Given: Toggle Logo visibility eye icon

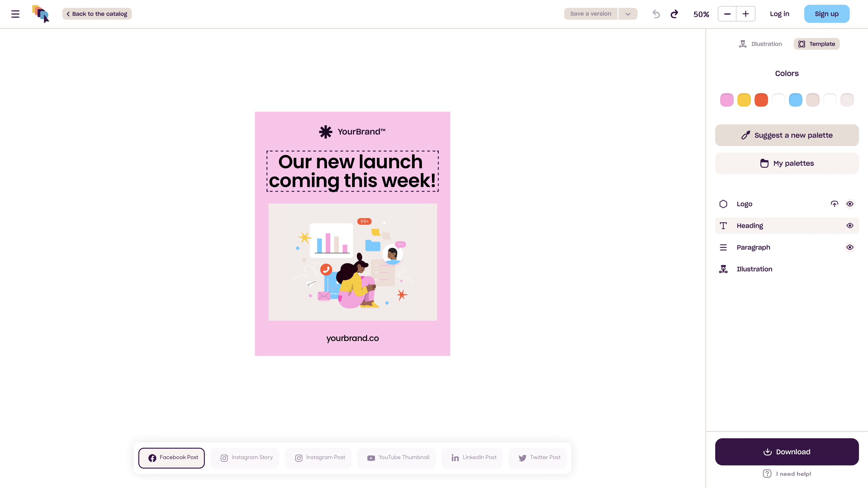Looking at the screenshot, I should [x=850, y=204].
